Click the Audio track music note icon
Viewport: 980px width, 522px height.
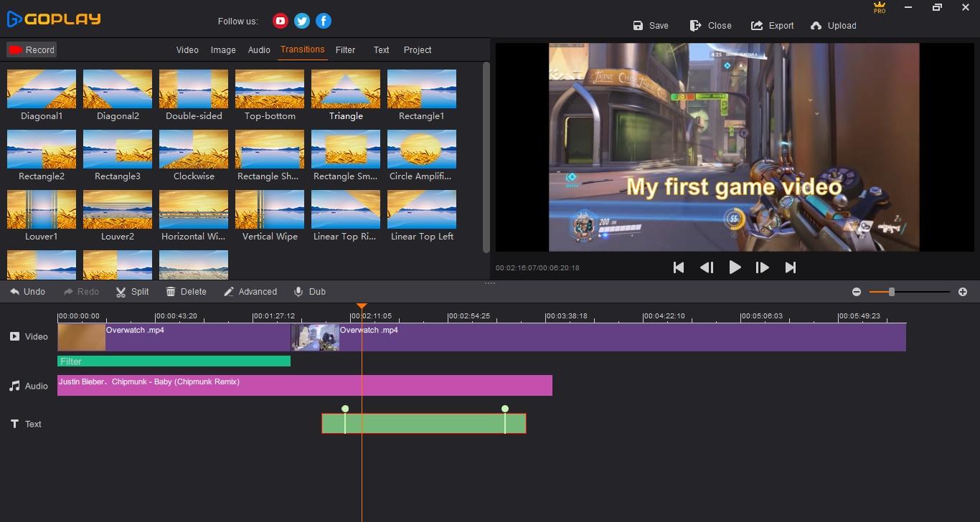point(14,386)
